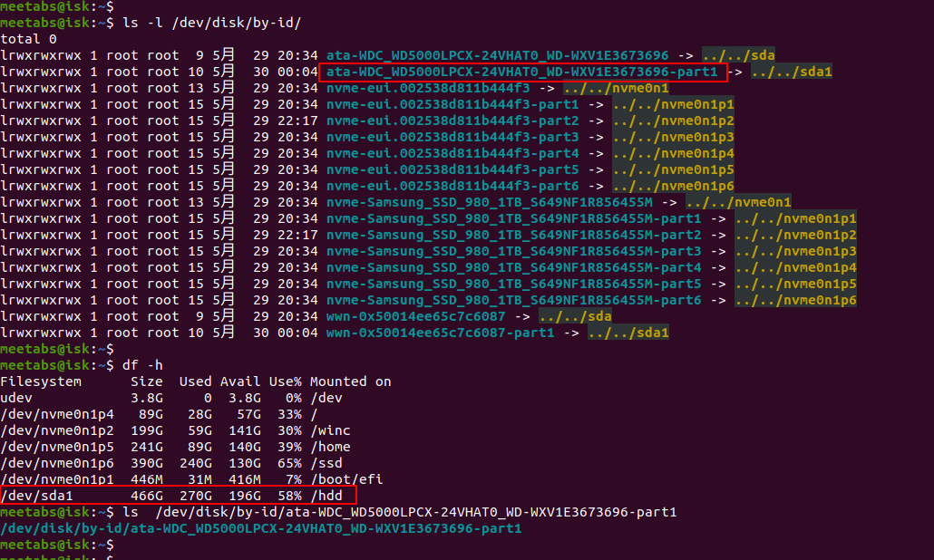Click 'nvme-eui.002538d811b444f3-part1'
Image resolution: width=934 pixels, height=560 pixels.
pos(452,105)
